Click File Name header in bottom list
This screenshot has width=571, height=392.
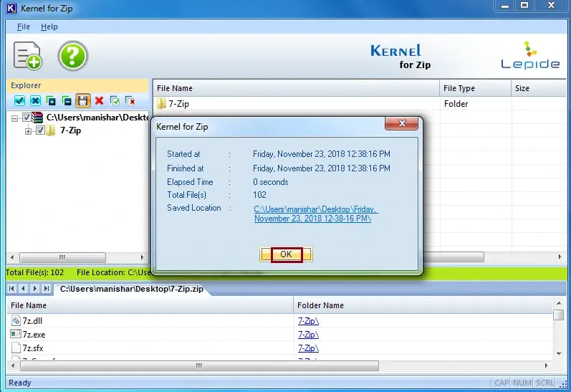[x=150, y=305]
